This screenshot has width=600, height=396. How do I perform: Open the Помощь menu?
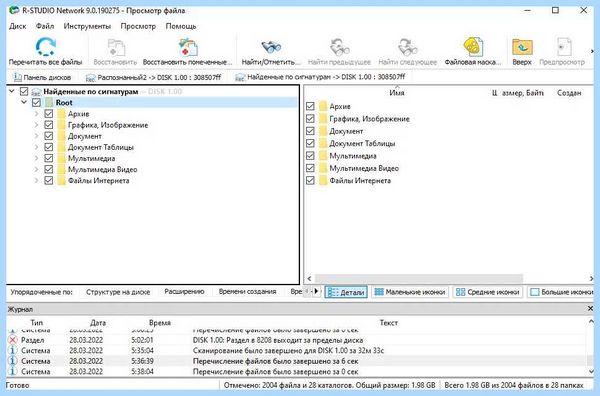[181, 26]
